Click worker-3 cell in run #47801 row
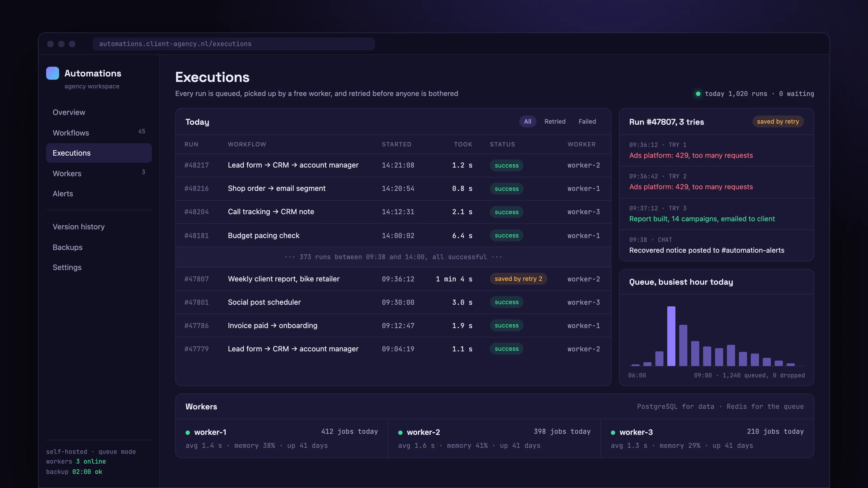 (584, 303)
